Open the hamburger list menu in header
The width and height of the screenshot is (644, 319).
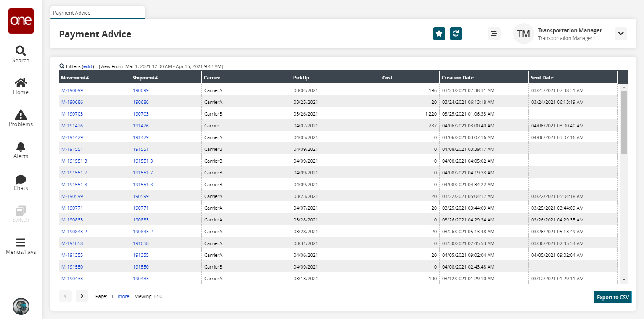coord(494,34)
